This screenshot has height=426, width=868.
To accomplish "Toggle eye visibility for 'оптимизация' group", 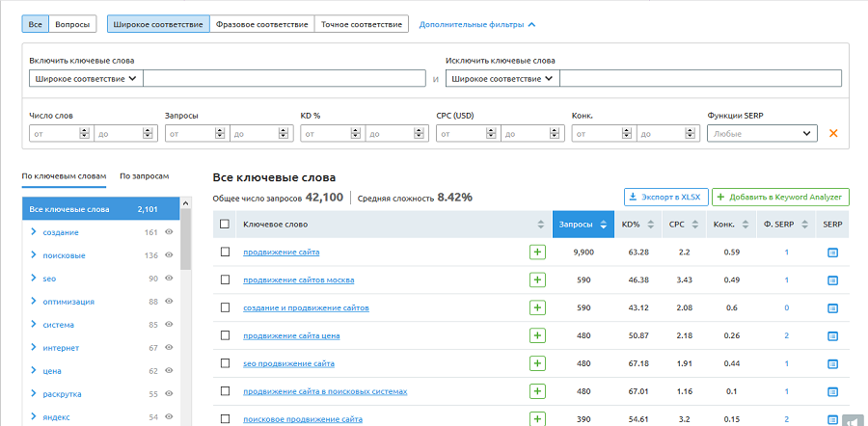I will [x=170, y=302].
